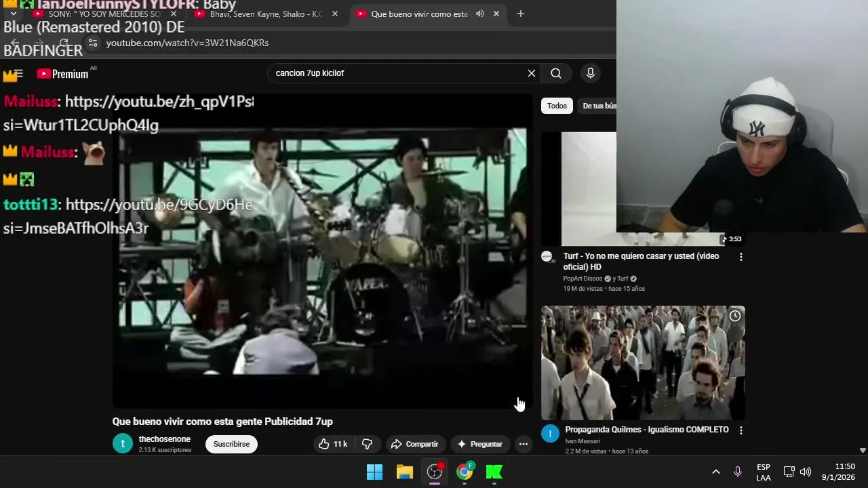Open OBS Studio from taskbar
Image resolution: width=868 pixels, height=488 pixels.
[x=435, y=472]
